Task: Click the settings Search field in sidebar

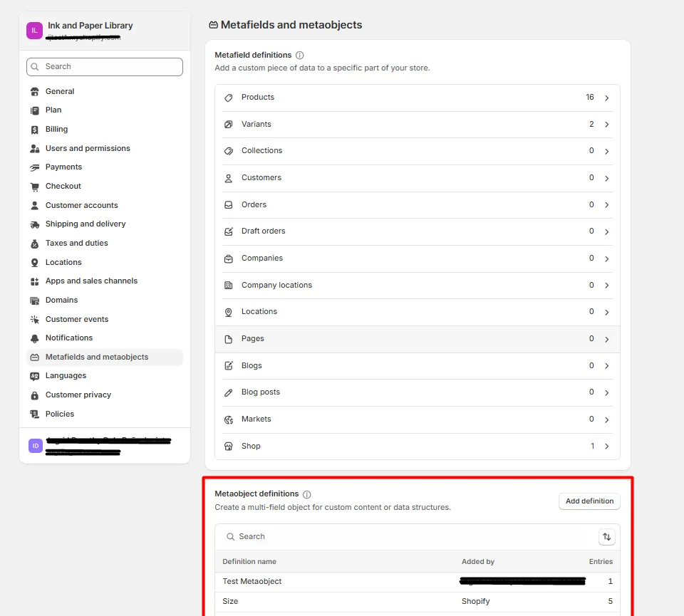Action: 105,67
